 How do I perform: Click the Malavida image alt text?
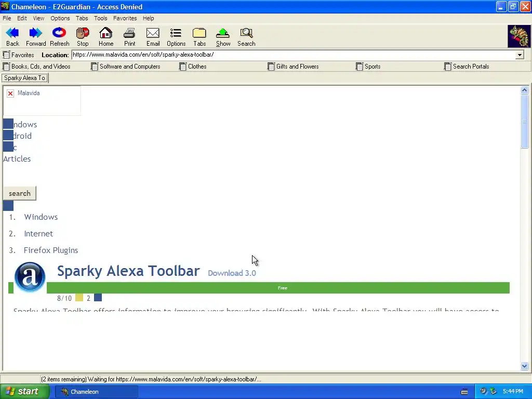coord(29,93)
